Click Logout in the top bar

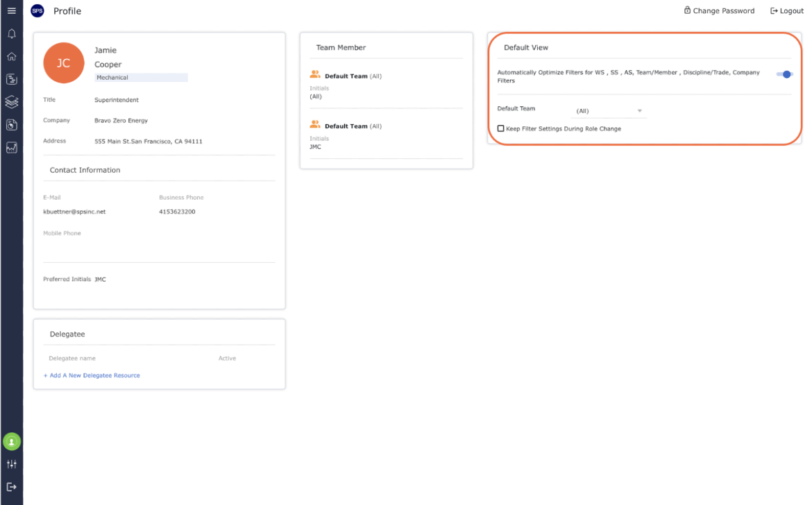point(786,11)
